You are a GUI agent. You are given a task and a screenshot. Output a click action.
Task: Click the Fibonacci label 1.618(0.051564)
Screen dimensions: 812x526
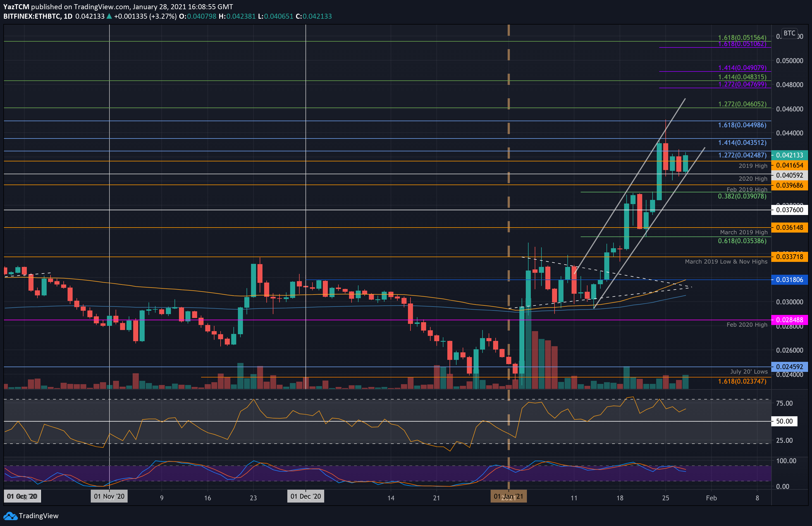coord(742,37)
